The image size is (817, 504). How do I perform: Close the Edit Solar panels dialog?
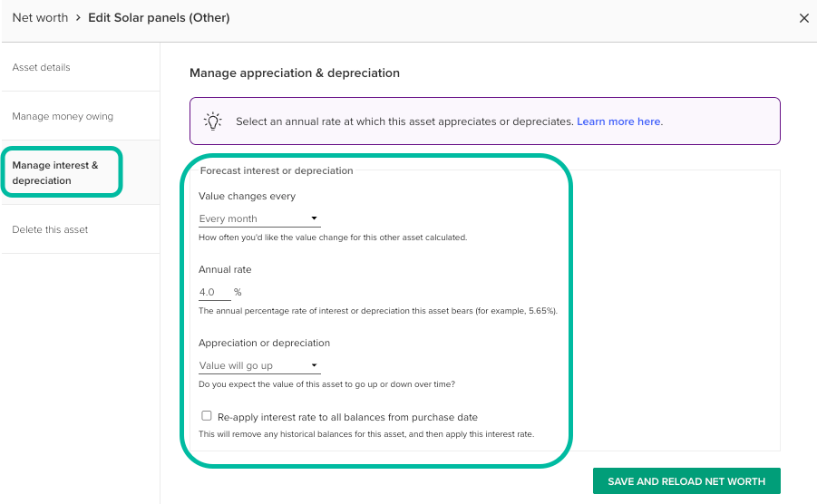click(803, 17)
